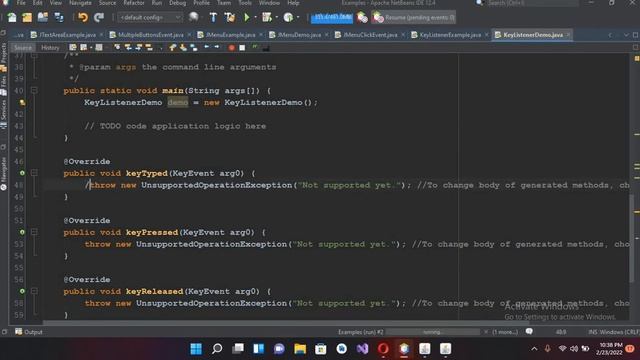This screenshot has width=640, height=360.
Task: Click the Stop Macro Recording icon
Action: point(242,48)
